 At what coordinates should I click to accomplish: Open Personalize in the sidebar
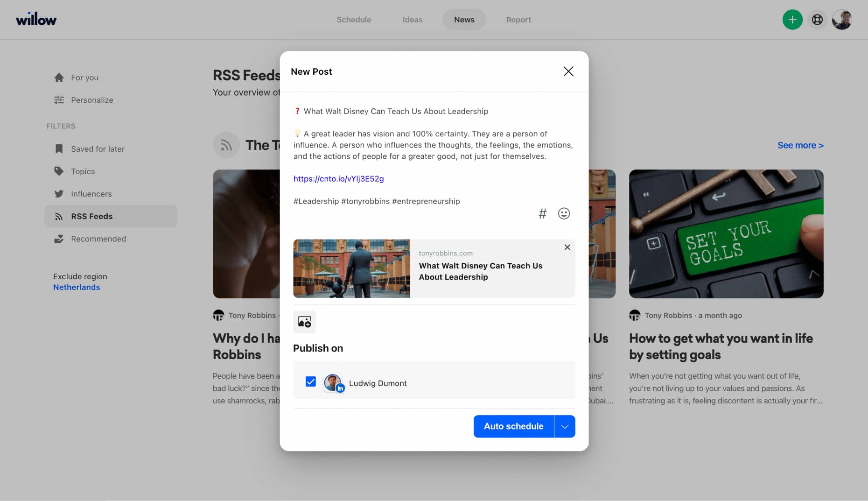point(92,100)
